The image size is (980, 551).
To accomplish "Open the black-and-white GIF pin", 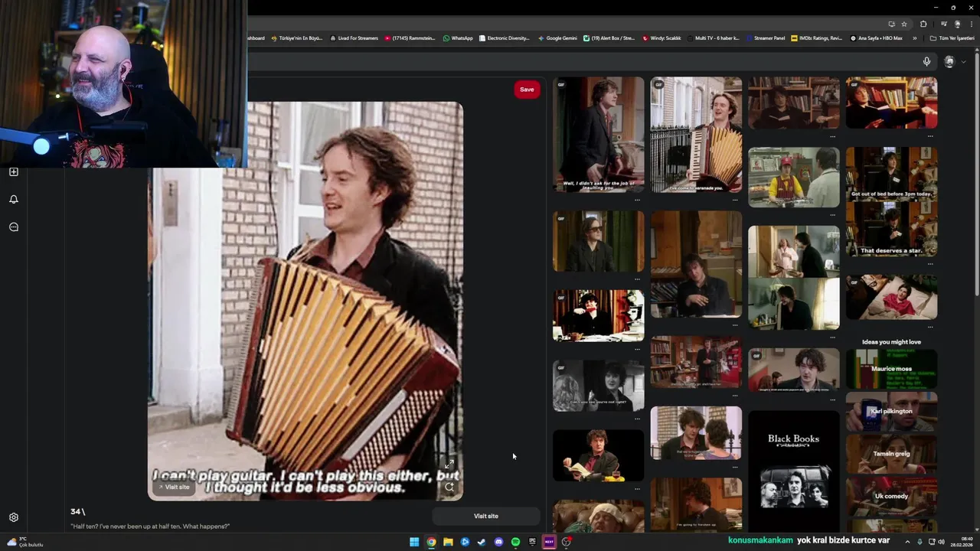I will (599, 386).
